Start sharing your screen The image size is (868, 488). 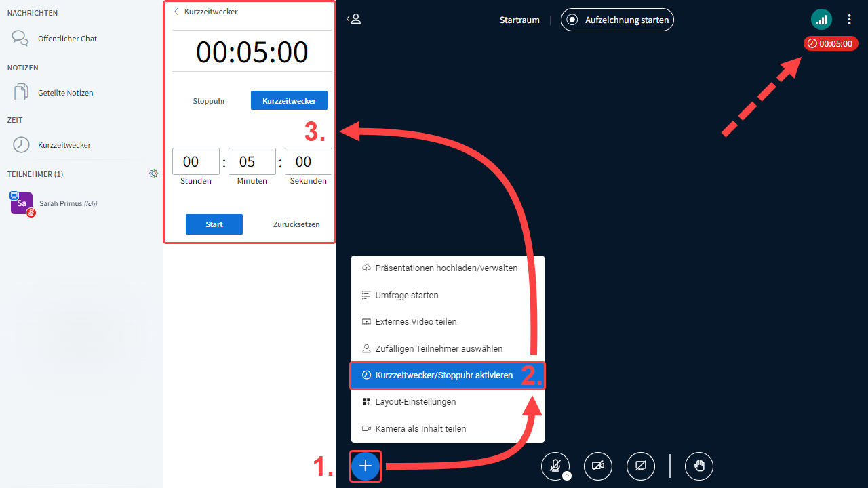click(x=640, y=466)
